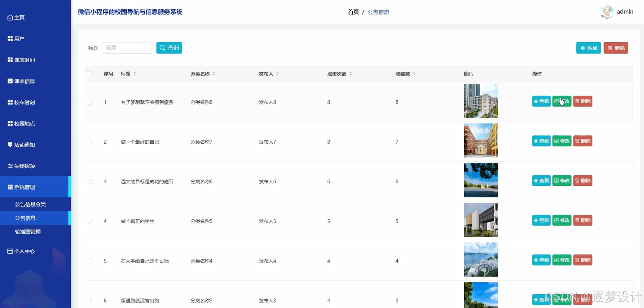The width and height of the screenshot is (644, 308).
Task: Click 修改 for 做个真正的学生
Action: [562, 220]
